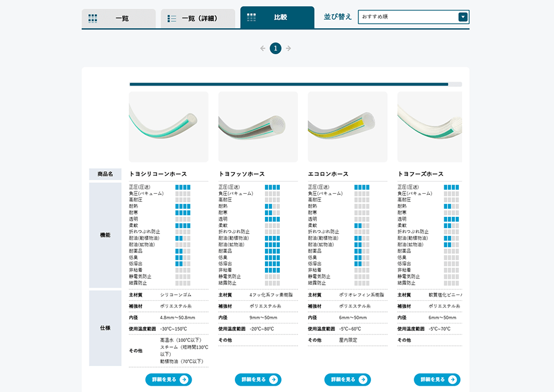Click the -20℃~80℃ temperature range value
The width and height of the screenshot is (554, 392).
[261, 329]
